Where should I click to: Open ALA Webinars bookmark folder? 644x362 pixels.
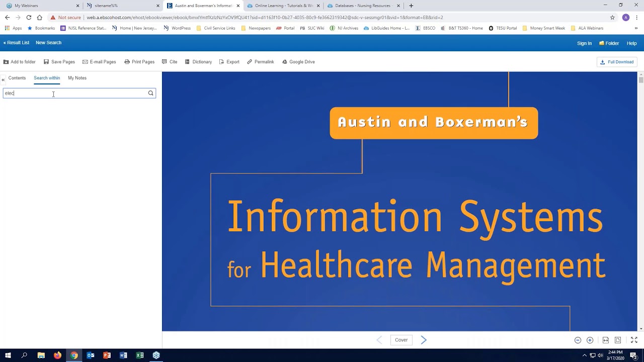pyautogui.click(x=587, y=28)
